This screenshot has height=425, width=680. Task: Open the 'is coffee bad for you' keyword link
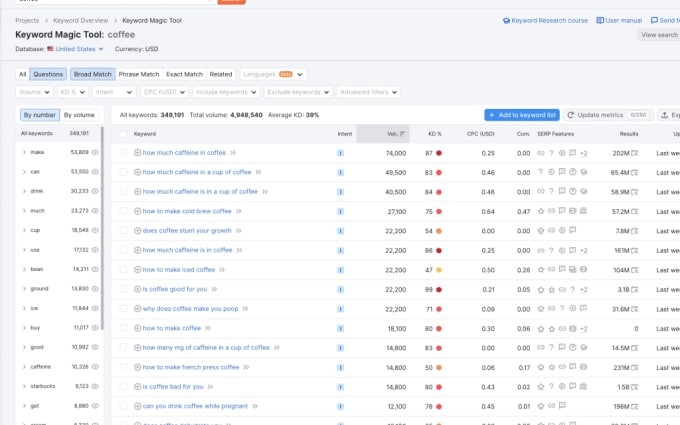pos(173,387)
